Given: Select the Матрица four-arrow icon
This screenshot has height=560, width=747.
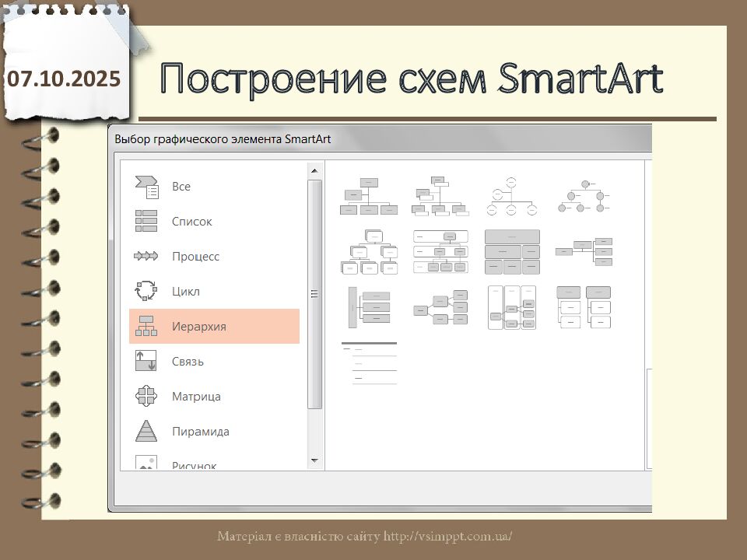Looking at the screenshot, I should click(x=146, y=396).
